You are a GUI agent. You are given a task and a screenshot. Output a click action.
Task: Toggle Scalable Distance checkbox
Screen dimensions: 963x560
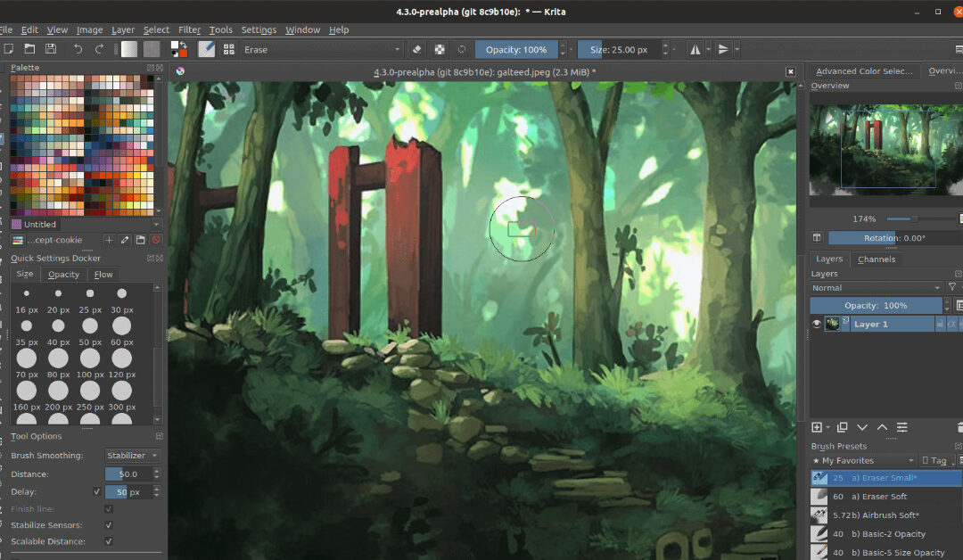click(x=109, y=541)
